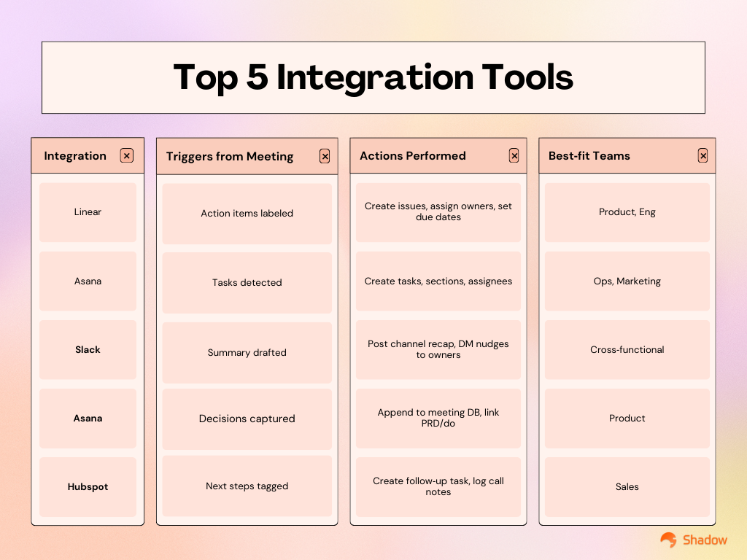747x560 pixels.
Task: Click the X icon on Triggers from Meeting column
Action: point(325,155)
